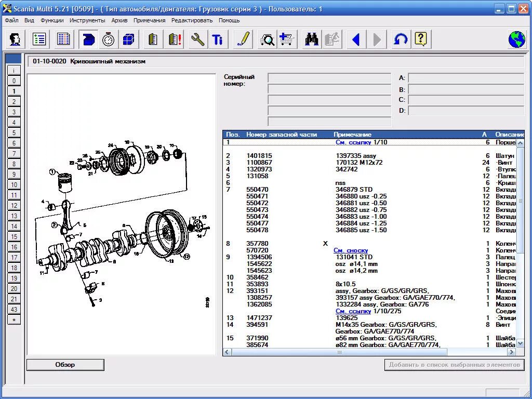532x399 pixels.
Task: Click the Ti text icon
Action: pyautogui.click(x=218, y=39)
